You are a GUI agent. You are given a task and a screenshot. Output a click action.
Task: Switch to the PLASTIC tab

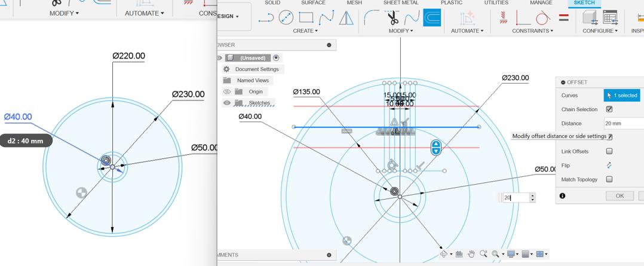pyautogui.click(x=452, y=2)
